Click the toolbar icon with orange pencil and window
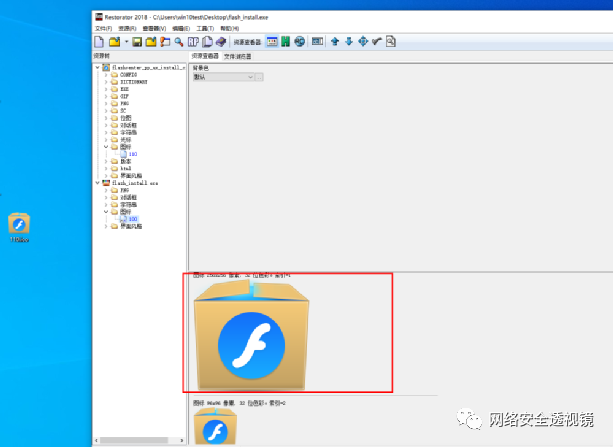 pyautogui.click(x=165, y=41)
